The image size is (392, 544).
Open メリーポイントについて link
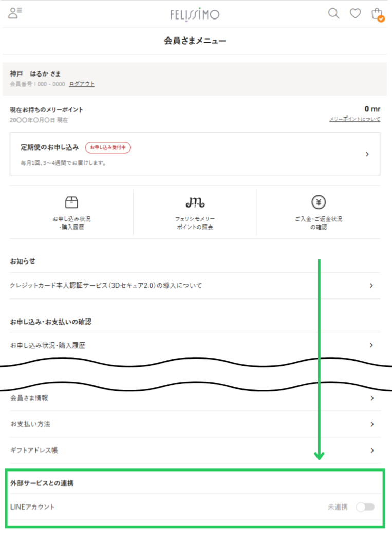tap(354, 119)
